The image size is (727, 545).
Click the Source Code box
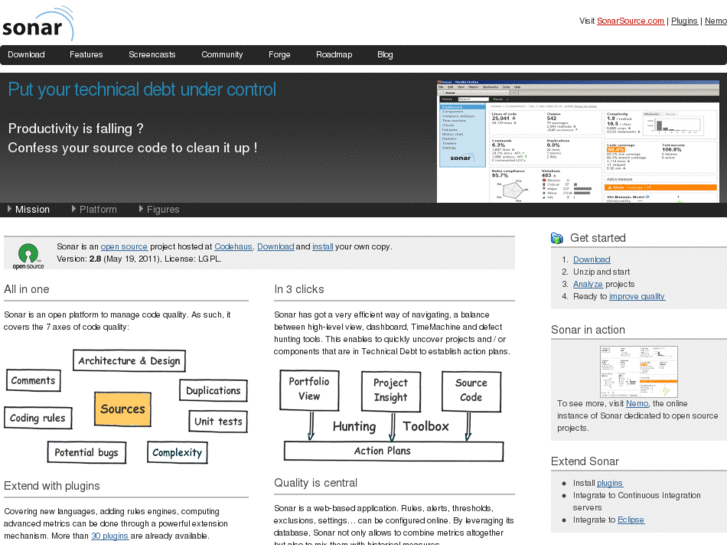tap(471, 391)
